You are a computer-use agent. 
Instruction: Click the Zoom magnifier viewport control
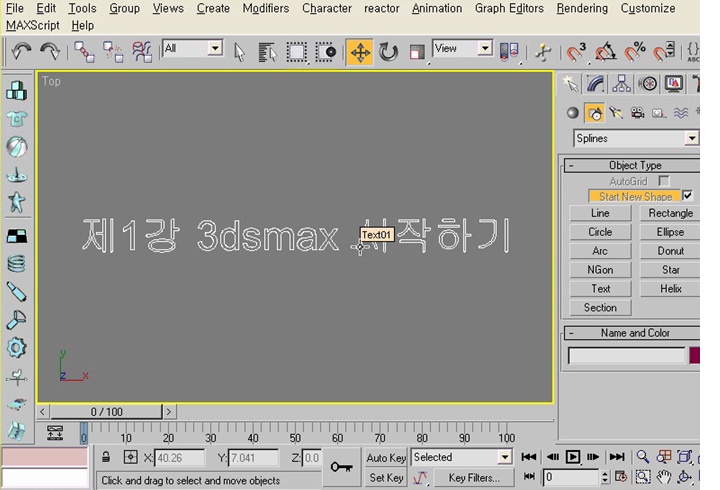click(x=643, y=457)
